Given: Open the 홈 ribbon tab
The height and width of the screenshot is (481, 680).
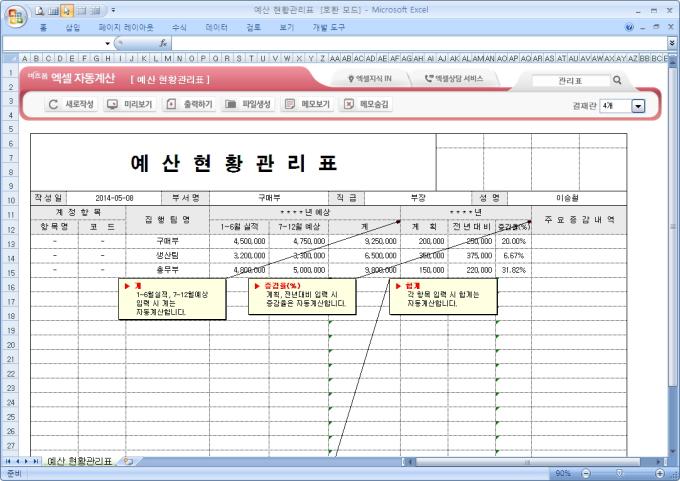Looking at the screenshot, I should point(43,28).
